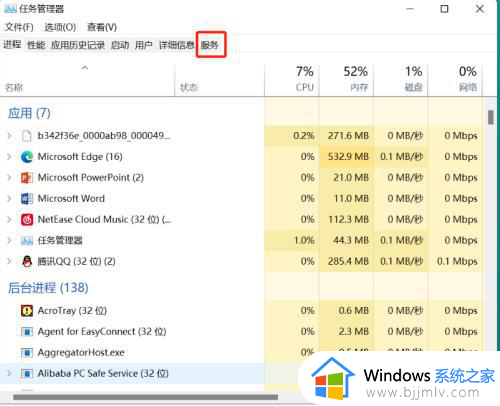
Task: Switch to the 进程 tab
Action: pos(12,44)
